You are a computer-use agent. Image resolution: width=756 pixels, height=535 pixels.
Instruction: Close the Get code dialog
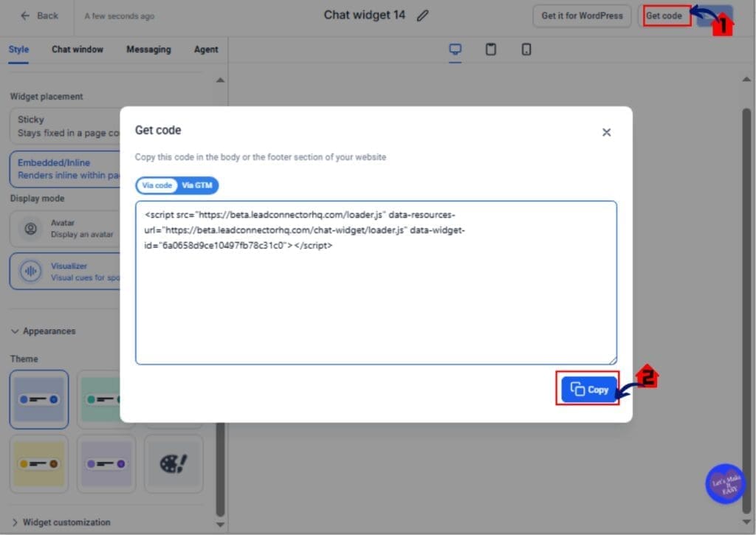tap(607, 132)
